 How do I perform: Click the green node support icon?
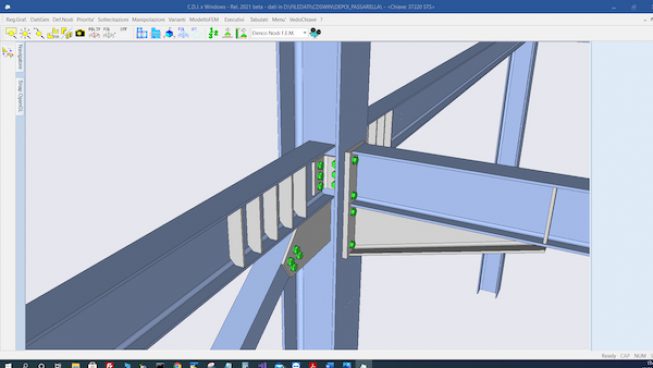[x=227, y=33]
